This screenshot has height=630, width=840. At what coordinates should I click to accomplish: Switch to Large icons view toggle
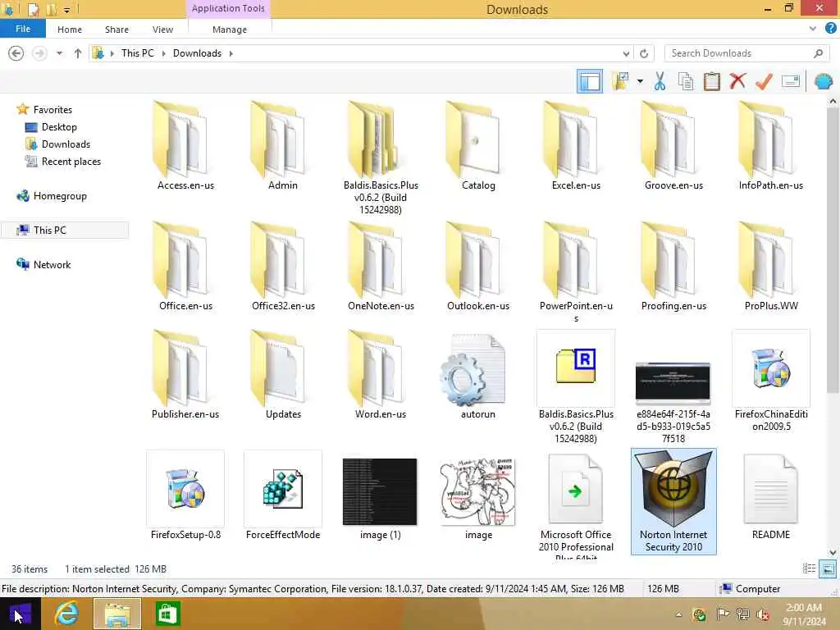click(828, 568)
